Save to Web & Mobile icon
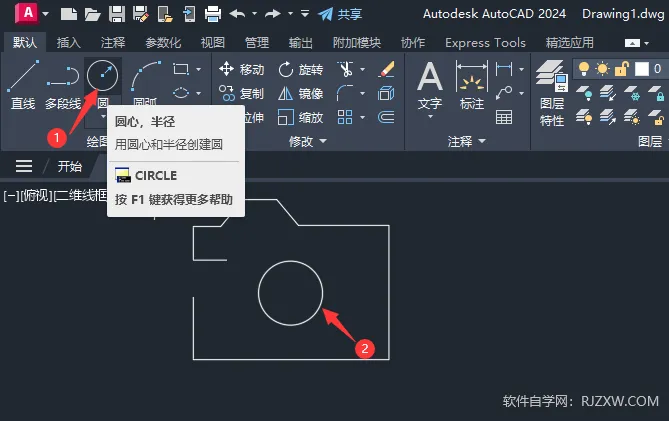 pyautogui.click(x=189, y=14)
